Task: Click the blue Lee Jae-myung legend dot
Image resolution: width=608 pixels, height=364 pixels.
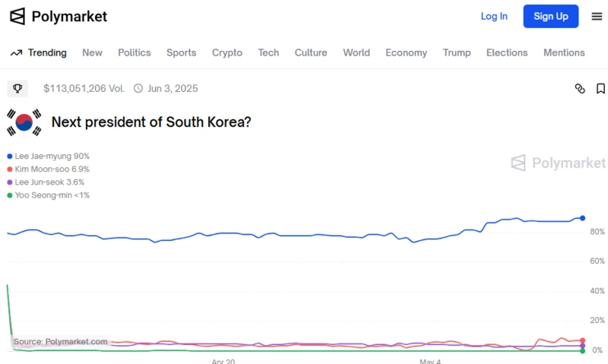Action: [x=9, y=157]
